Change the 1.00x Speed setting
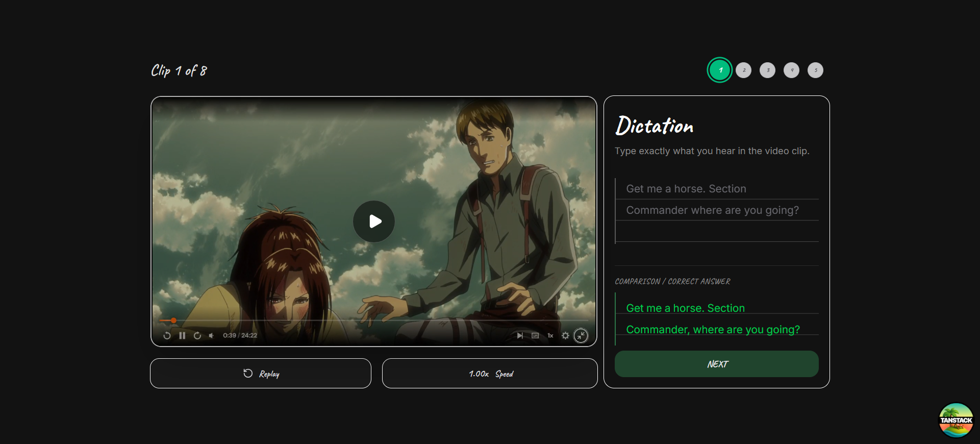The width and height of the screenshot is (980, 444). click(490, 374)
